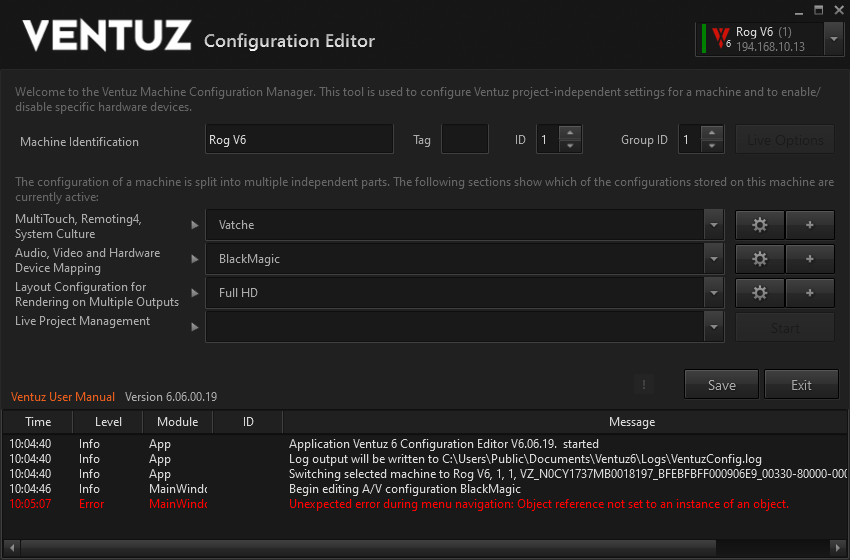850x560 pixels.
Task: Open the Ventuz User Manual link
Action: 62,397
